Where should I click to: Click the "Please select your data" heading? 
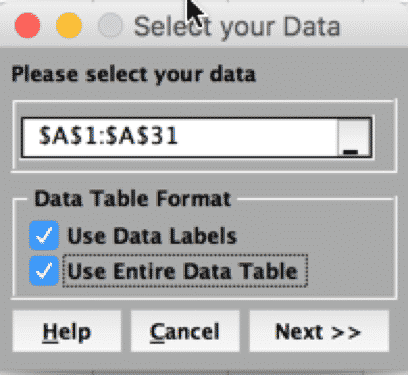click(134, 74)
